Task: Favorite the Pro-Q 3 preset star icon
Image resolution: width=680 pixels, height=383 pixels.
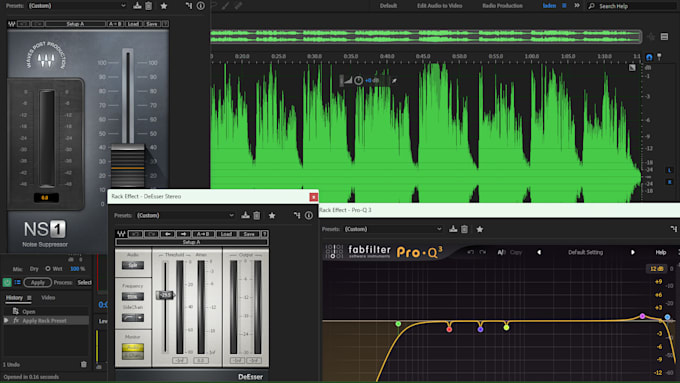Action: click(480, 229)
